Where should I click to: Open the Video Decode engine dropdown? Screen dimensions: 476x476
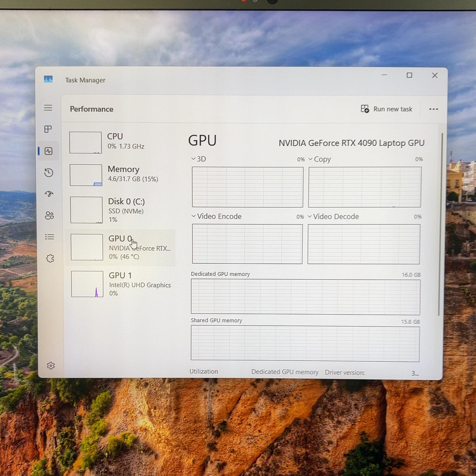(333, 217)
